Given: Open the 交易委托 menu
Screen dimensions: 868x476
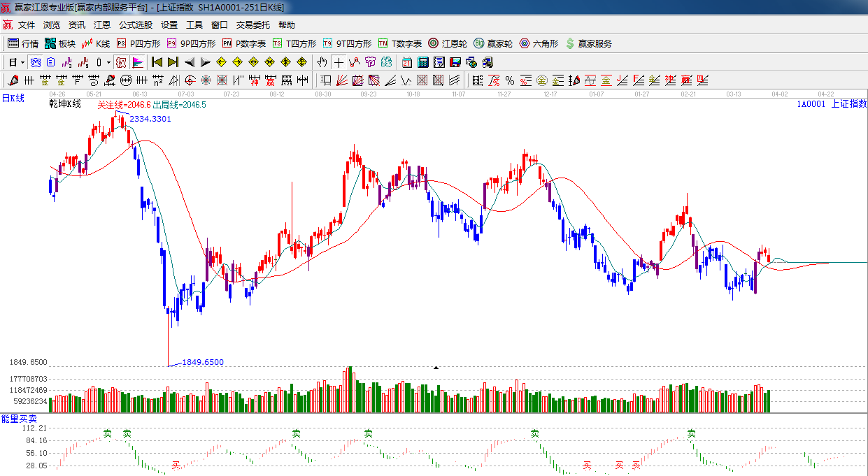Looking at the screenshot, I should 252,24.
